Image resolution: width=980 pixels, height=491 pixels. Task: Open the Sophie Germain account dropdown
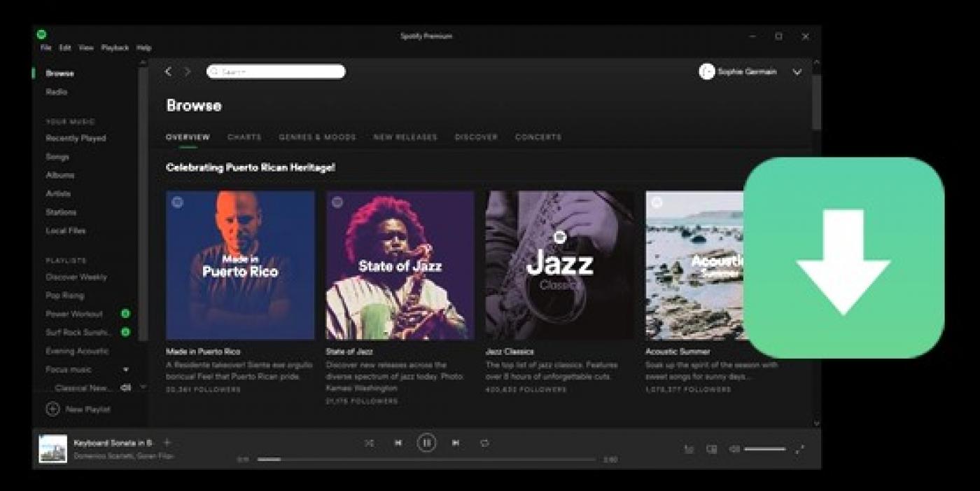(797, 72)
